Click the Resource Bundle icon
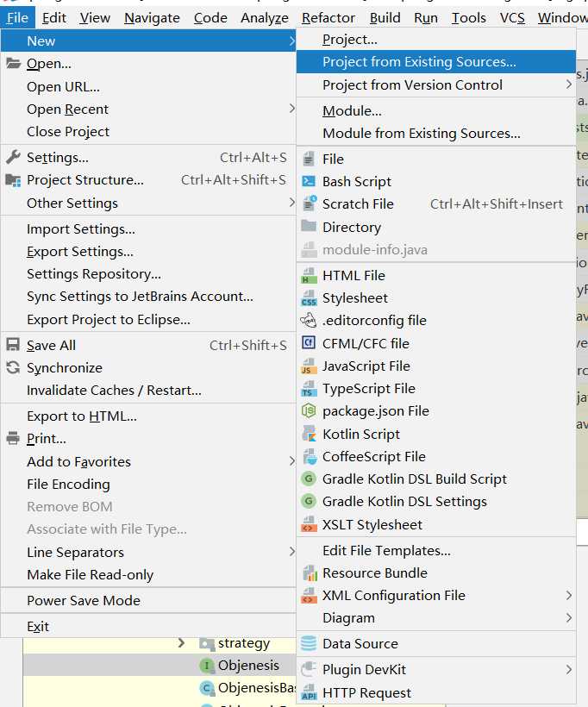This screenshot has width=588, height=707. (310, 573)
